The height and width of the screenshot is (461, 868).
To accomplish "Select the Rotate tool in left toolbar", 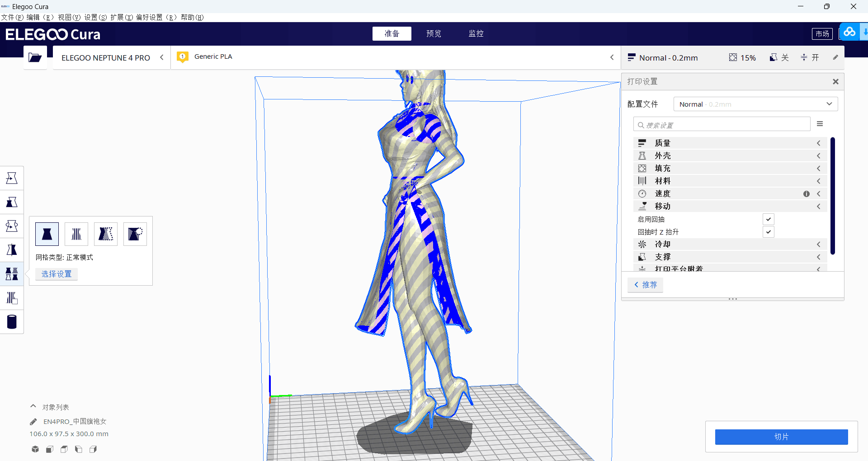I will (12, 226).
